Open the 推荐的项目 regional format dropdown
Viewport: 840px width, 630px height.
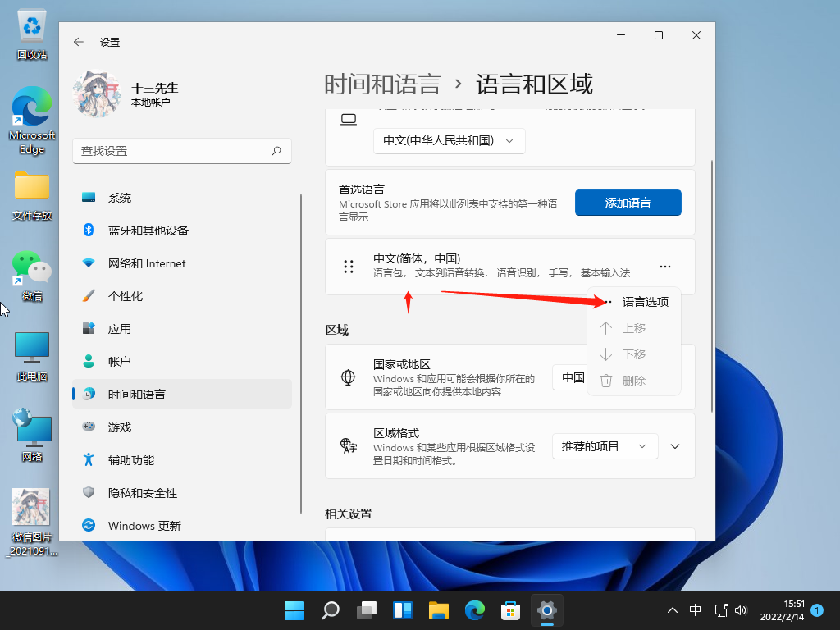[x=605, y=446]
